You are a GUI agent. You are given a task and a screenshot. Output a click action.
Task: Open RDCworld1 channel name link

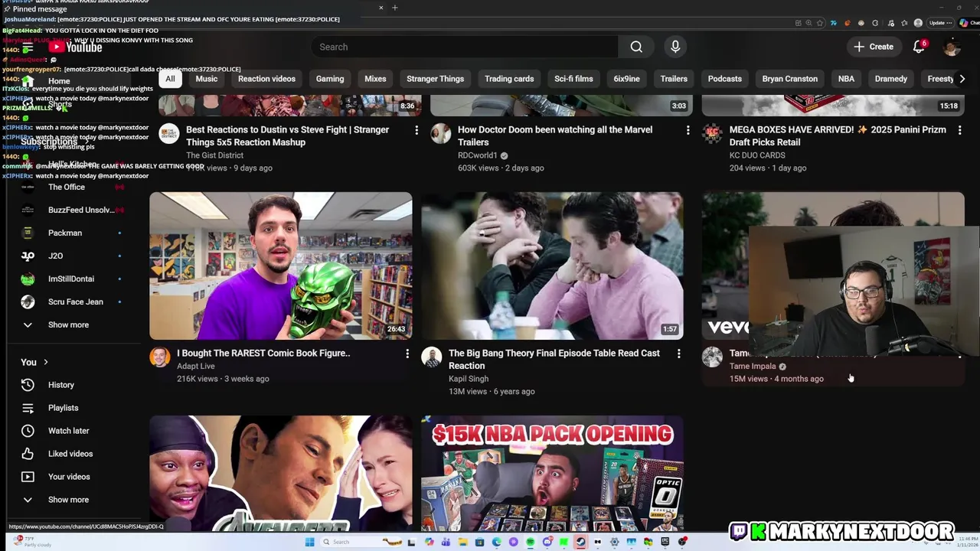click(x=478, y=155)
